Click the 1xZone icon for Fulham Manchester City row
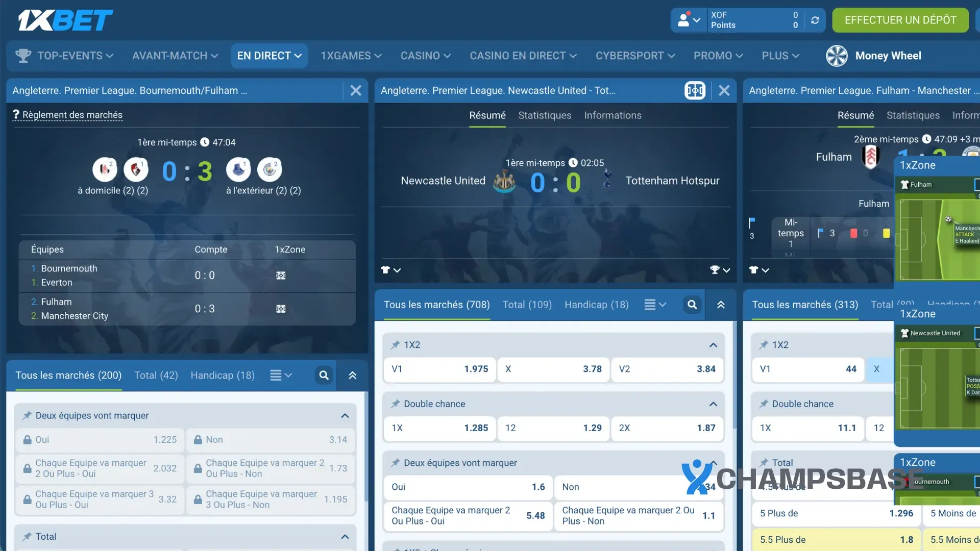The image size is (980, 551). click(281, 309)
